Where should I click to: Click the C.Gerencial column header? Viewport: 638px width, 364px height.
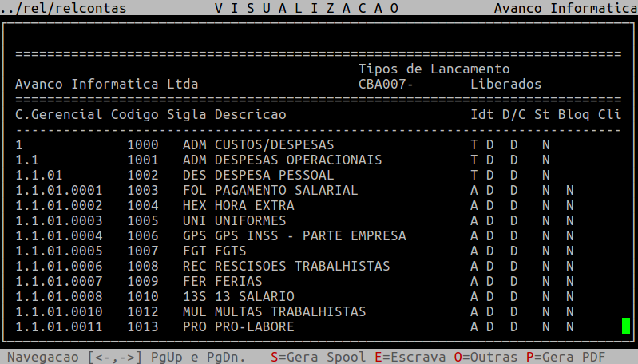(58, 115)
